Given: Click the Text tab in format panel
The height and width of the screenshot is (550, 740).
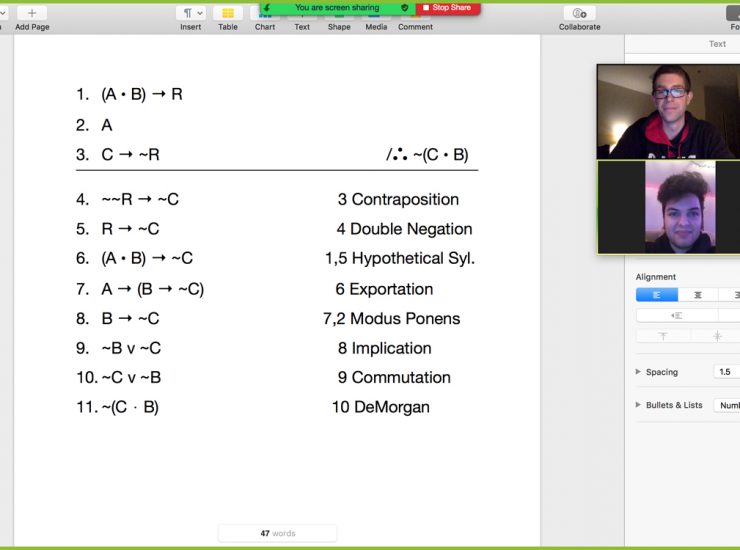Looking at the screenshot, I should [717, 44].
